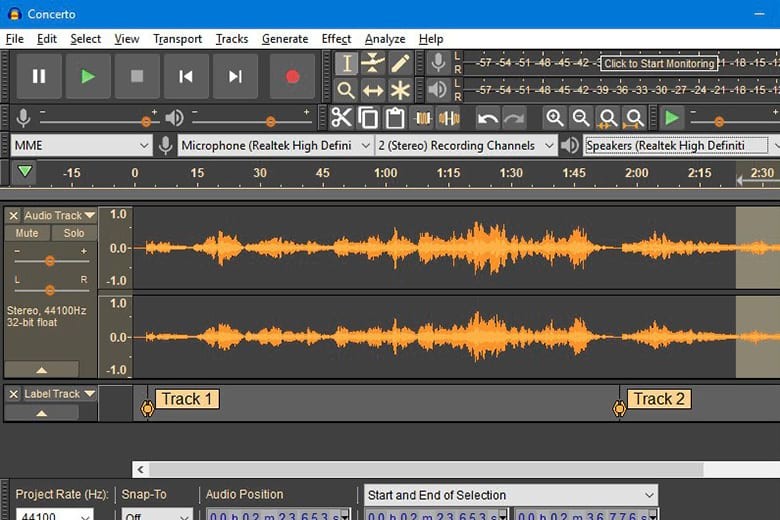780x520 pixels.
Task: Click the Zoom In icon
Action: click(555, 118)
